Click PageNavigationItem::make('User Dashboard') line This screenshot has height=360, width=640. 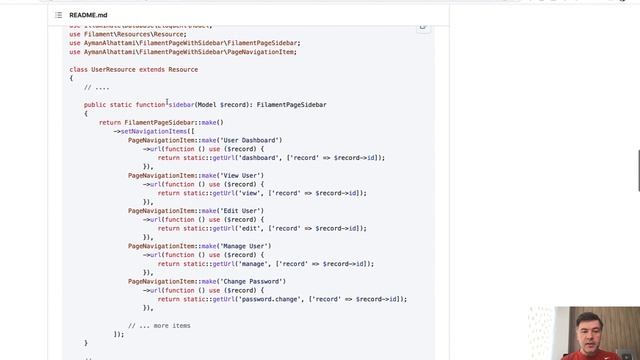point(205,140)
